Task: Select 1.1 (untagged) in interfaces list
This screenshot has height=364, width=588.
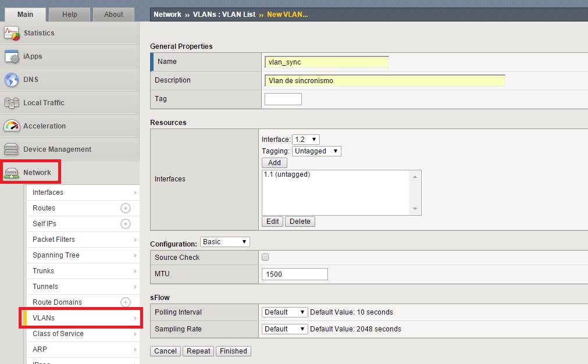Action: point(287,174)
